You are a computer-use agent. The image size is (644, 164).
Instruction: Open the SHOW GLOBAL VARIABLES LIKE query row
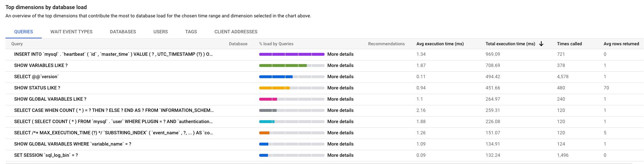coord(50,99)
